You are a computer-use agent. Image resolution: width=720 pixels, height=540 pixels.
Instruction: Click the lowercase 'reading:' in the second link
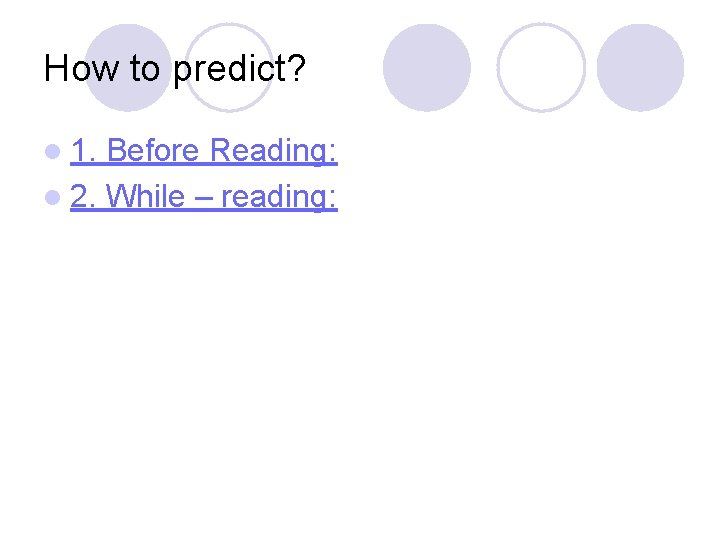tap(279, 197)
